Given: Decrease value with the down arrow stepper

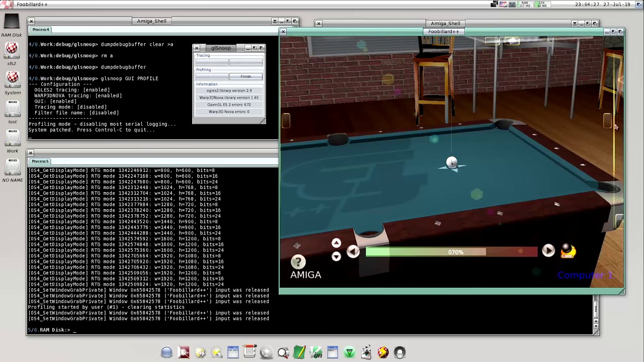Looking at the screenshot, I should pyautogui.click(x=336, y=256).
